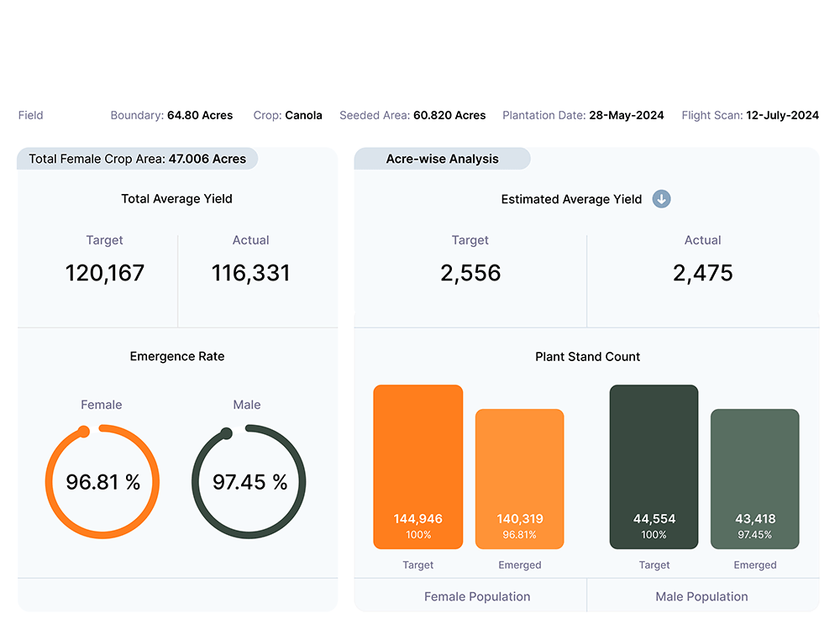This screenshot has width=840, height=629.
Task: Click the Male Target bar showing 44,554
Action: click(x=654, y=466)
